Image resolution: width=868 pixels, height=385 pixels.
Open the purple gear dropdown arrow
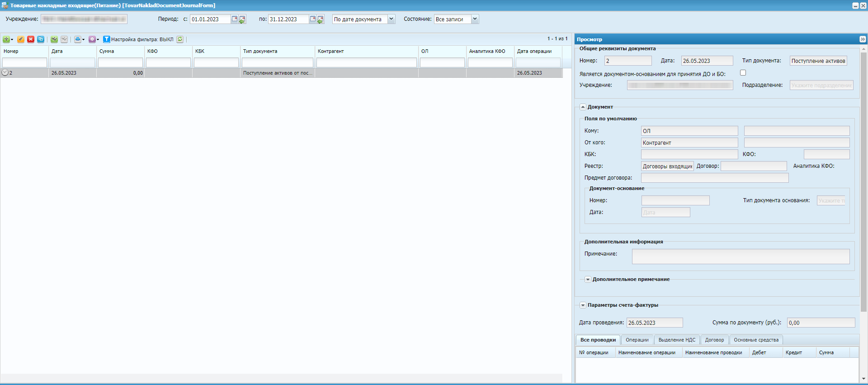point(98,40)
